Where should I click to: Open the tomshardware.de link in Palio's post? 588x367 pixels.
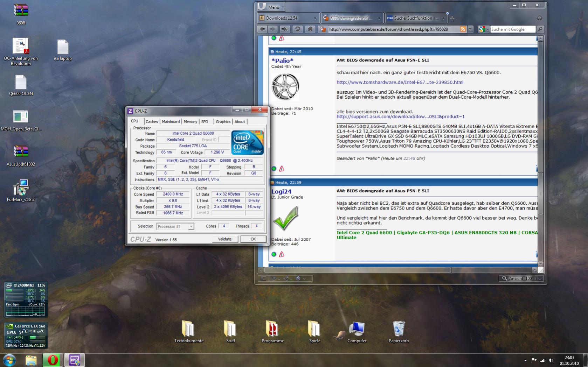pos(400,83)
